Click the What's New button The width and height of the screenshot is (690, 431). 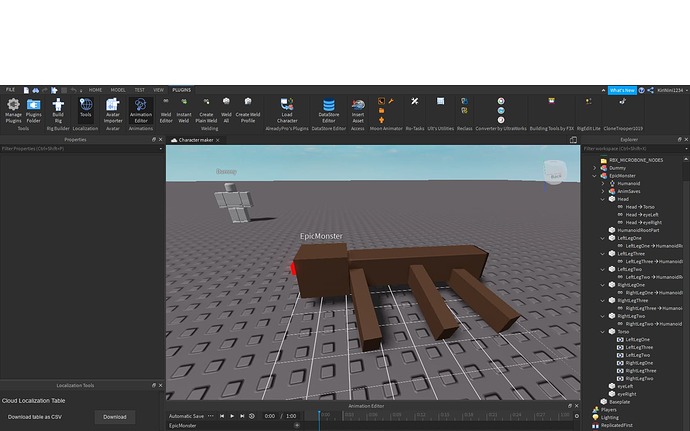(622, 90)
